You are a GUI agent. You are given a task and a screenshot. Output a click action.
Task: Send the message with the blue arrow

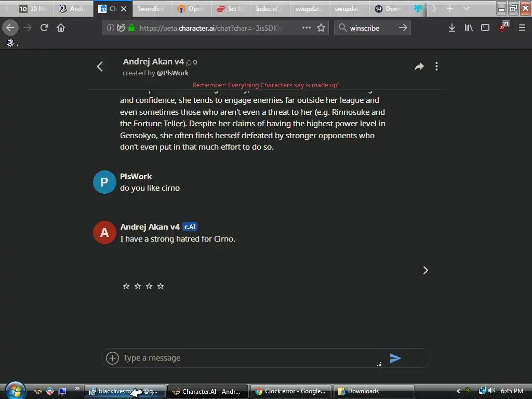[x=395, y=358]
